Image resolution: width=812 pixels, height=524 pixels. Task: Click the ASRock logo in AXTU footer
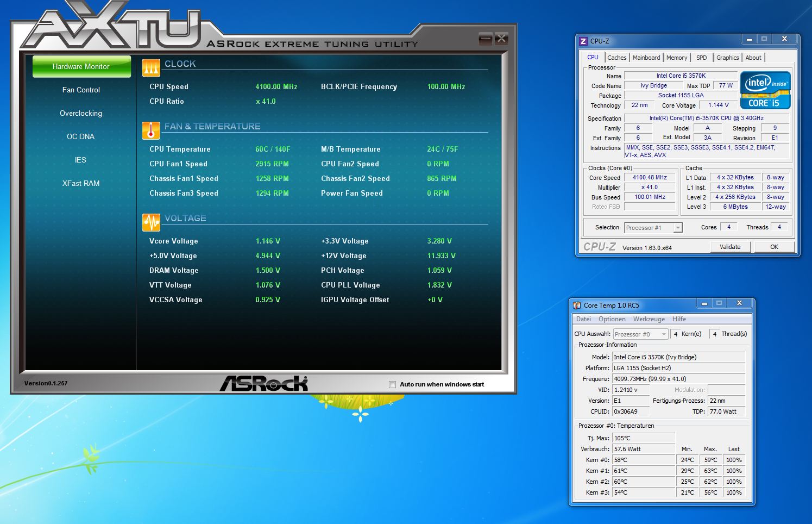[x=264, y=383]
